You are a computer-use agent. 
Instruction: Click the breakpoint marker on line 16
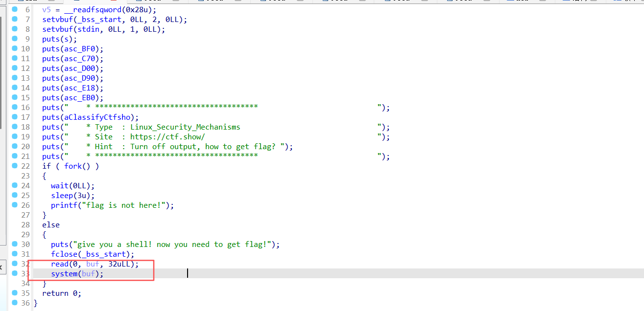point(15,107)
